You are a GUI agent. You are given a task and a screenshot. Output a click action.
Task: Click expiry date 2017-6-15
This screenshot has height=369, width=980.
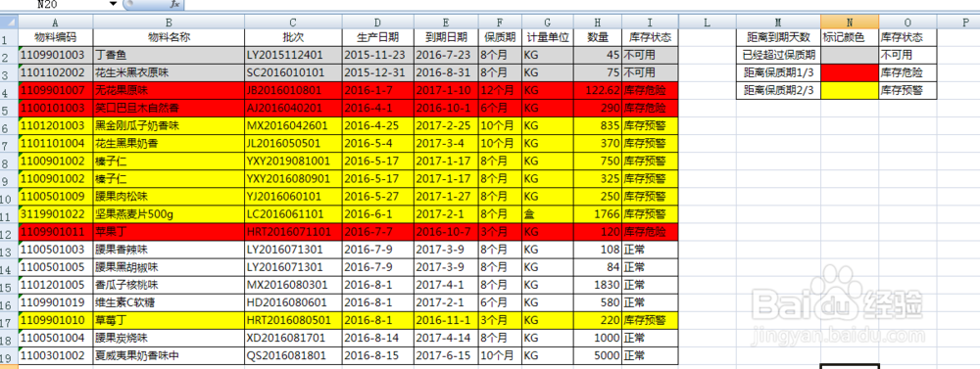click(x=446, y=356)
